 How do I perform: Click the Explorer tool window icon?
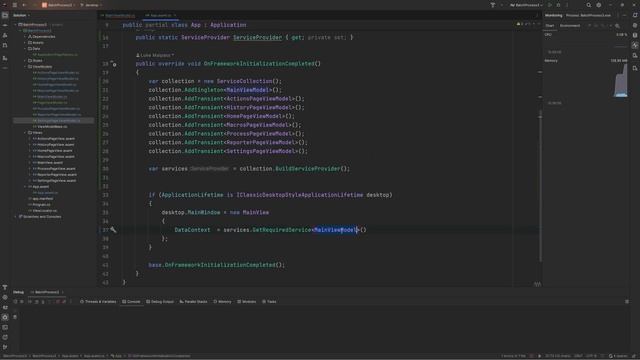[5, 15]
